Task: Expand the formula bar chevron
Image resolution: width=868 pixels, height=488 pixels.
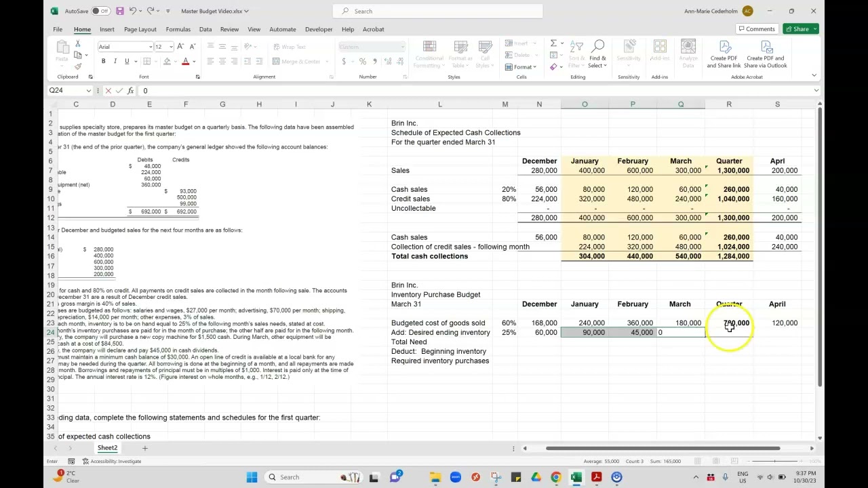Action: point(816,91)
